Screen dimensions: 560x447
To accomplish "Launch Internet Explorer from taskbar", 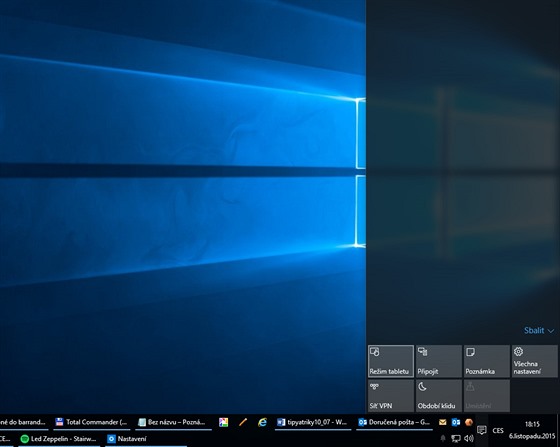I will coord(262,422).
